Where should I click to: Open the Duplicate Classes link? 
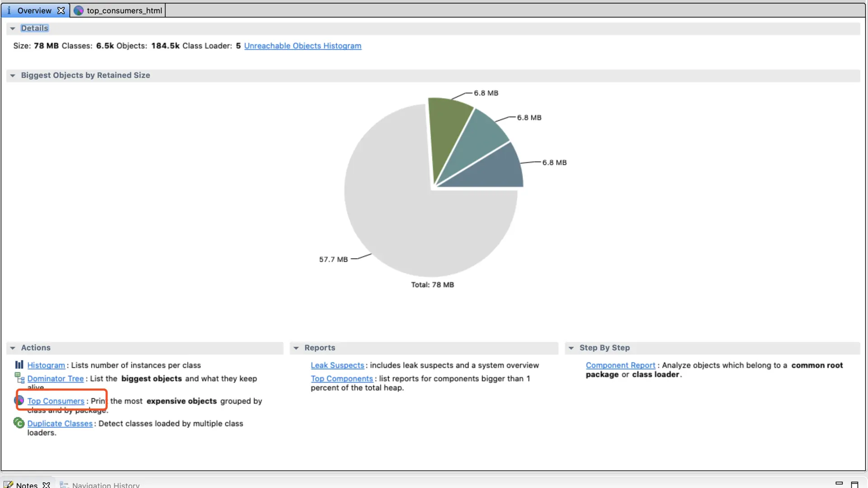[x=60, y=424]
